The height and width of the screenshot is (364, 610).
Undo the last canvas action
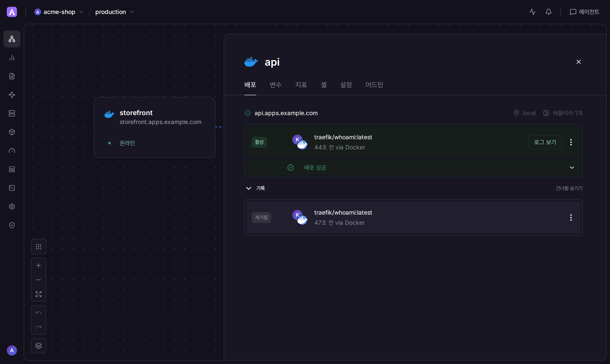click(x=39, y=313)
